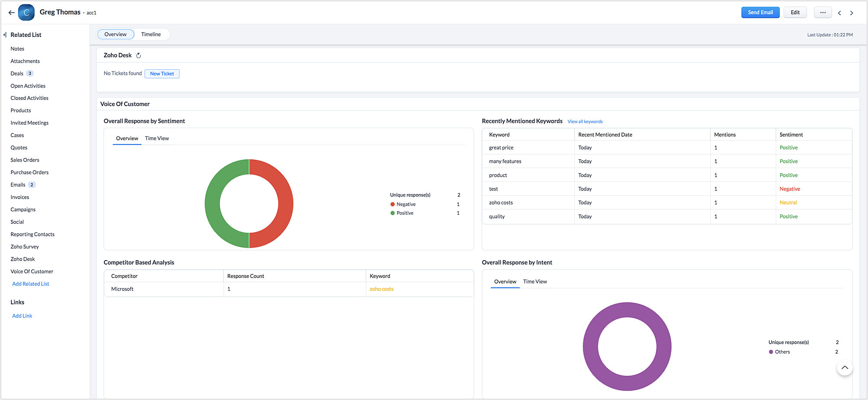This screenshot has height=400, width=868.
Task: Open the View all keywords link
Action: coord(585,122)
